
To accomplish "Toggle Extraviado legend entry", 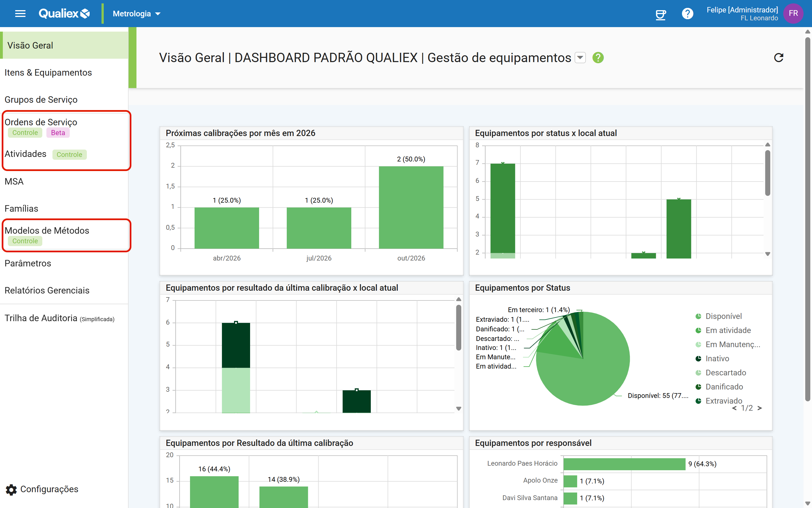I will pos(718,401).
